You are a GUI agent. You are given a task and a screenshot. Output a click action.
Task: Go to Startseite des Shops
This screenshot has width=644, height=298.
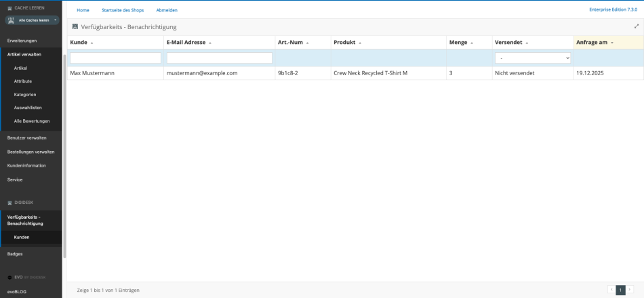(122, 10)
